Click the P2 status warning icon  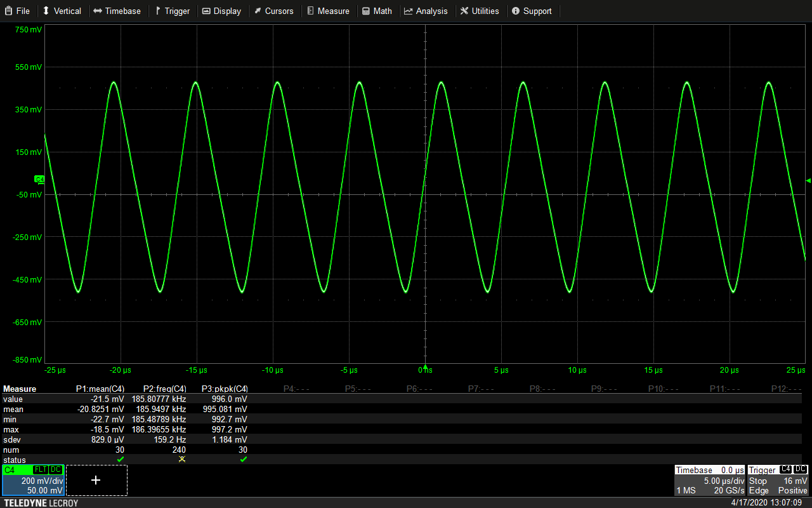182,459
